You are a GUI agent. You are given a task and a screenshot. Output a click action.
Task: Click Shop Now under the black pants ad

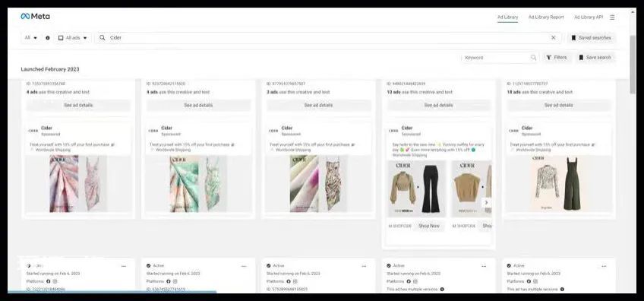[x=429, y=226]
